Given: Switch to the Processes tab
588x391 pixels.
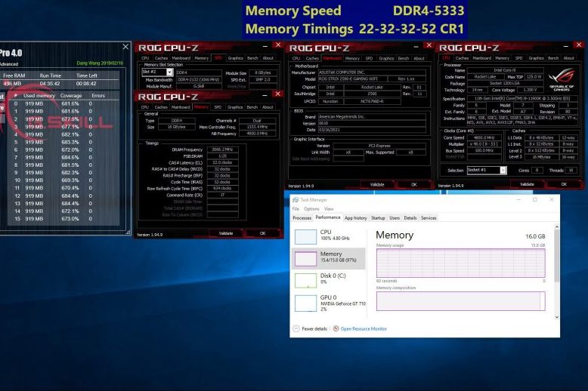Looking at the screenshot, I should click(x=302, y=218).
